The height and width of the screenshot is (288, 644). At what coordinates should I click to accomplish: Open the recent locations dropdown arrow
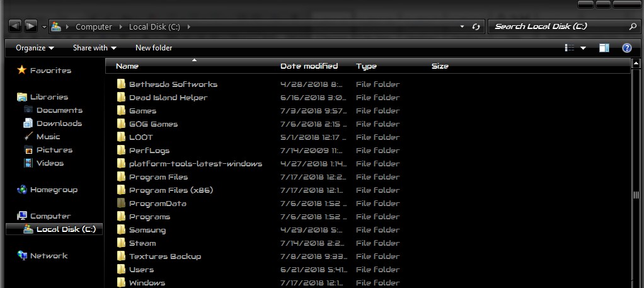[x=44, y=27]
